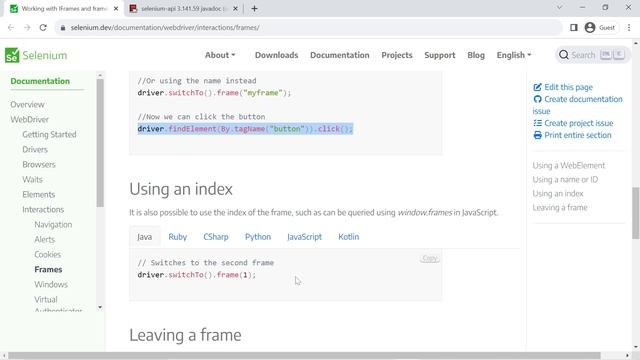Select the CSharp code tab

point(216,237)
